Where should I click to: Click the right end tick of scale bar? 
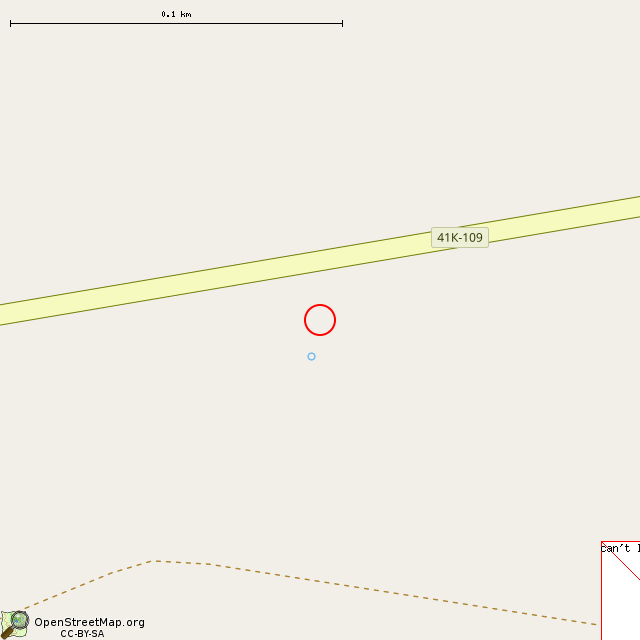click(x=342, y=24)
